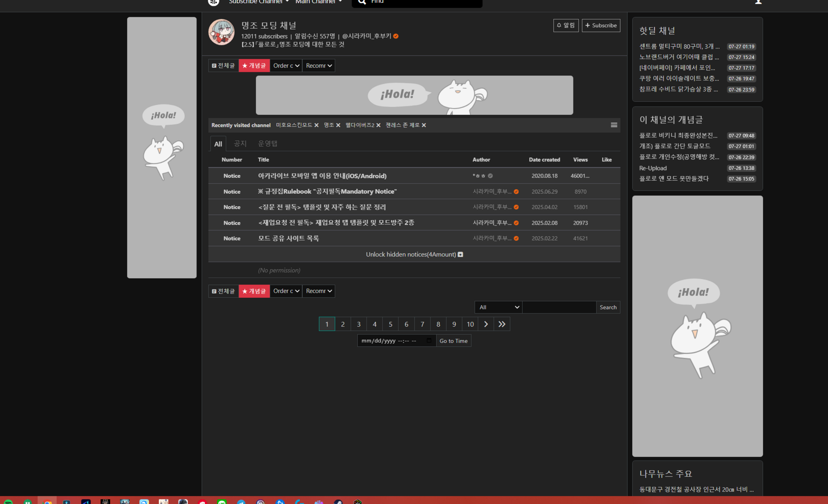Open news 동대문구 경전철 공사장
The image size is (828, 504).
tap(696, 489)
